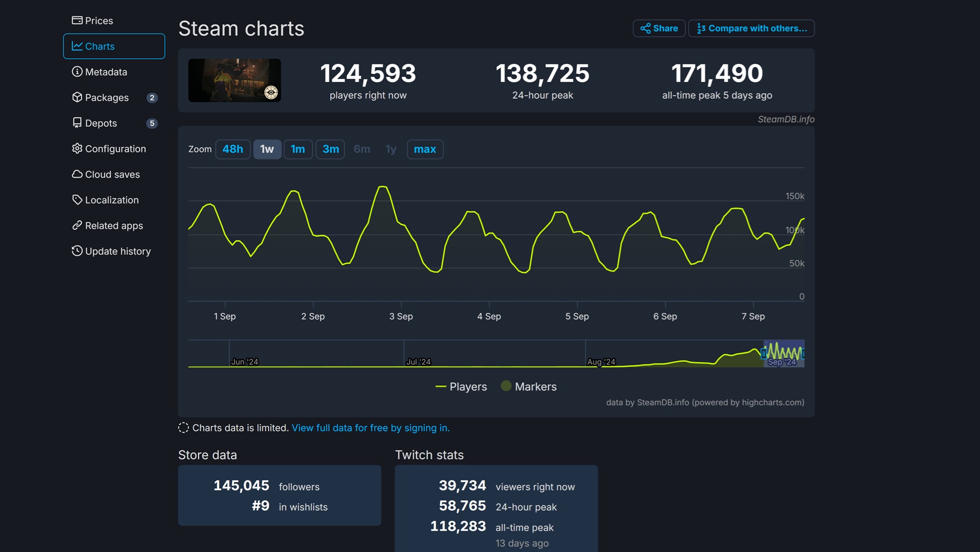Toggle the Markers series in the chart legend
The height and width of the screenshot is (552, 980).
[x=529, y=387]
